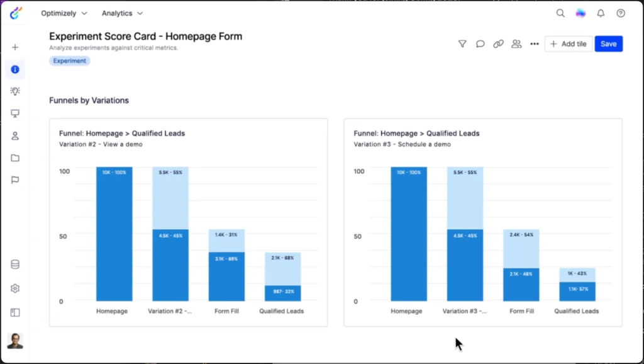Click the help question mark icon

(621, 13)
